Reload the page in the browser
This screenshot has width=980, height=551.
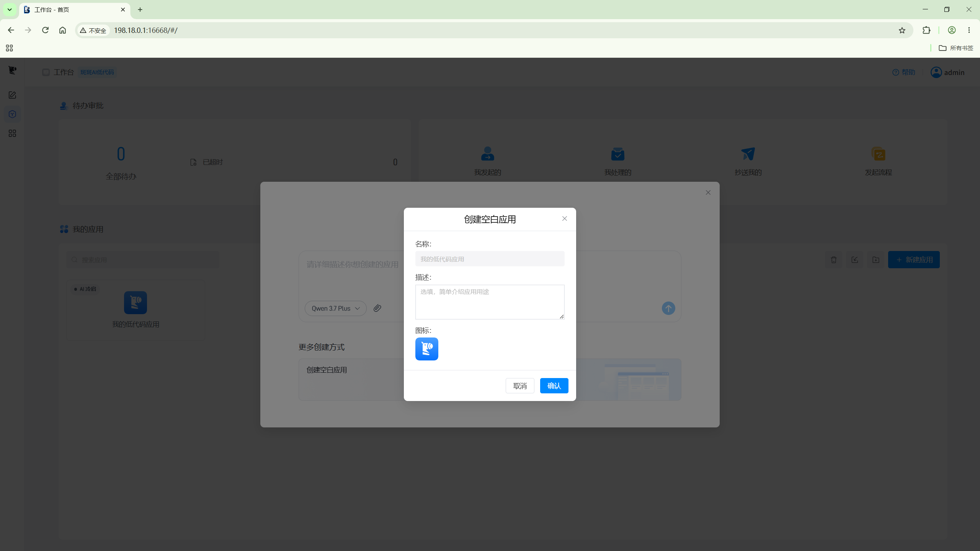(45, 30)
